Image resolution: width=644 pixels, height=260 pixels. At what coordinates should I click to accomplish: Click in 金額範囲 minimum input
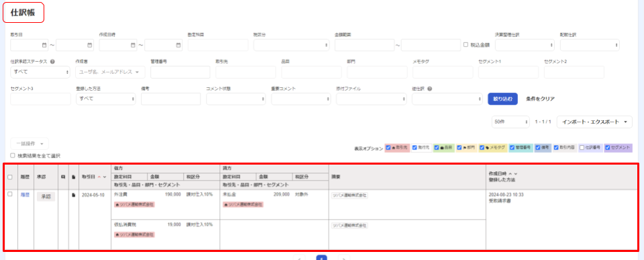pyautogui.click(x=365, y=45)
